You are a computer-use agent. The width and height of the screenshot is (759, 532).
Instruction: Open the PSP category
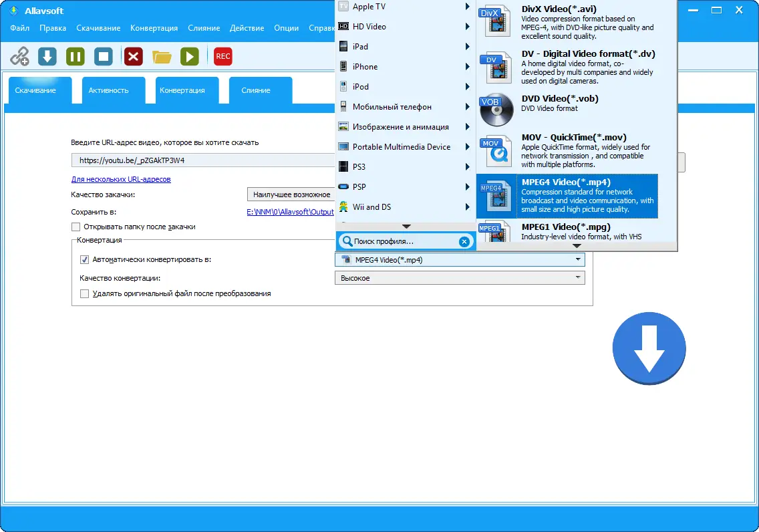coord(404,187)
